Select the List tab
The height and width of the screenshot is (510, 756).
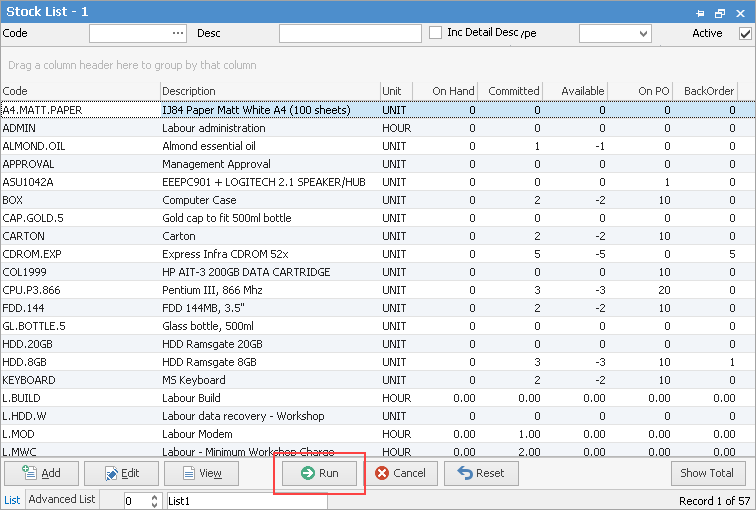coord(12,499)
